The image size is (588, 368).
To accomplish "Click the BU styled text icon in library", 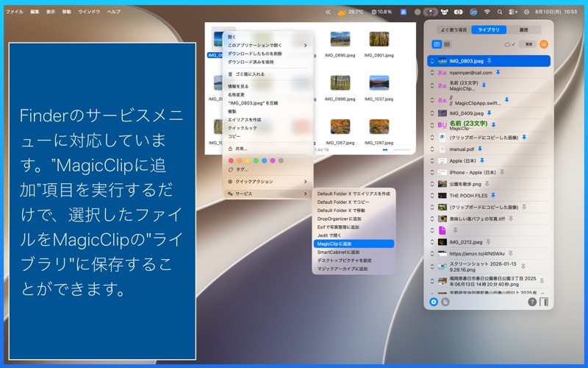I will [x=442, y=125].
